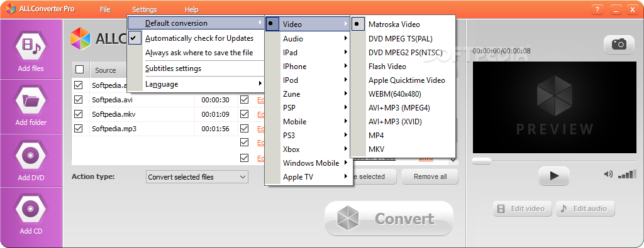Toggle the checkbox next to duration 00:00:30

[x=245, y=100]
